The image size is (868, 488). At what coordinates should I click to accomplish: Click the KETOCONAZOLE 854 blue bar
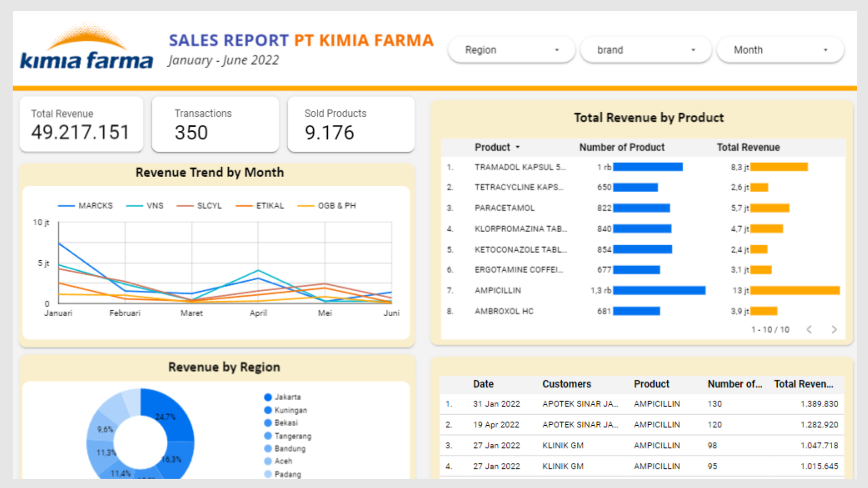(642, 249)
